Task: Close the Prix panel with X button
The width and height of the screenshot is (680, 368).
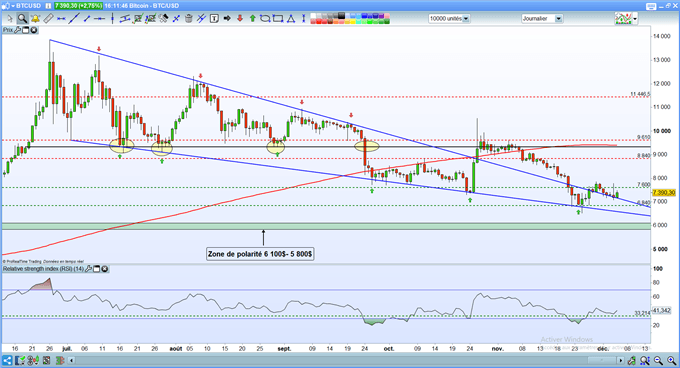Action: coord(33,30)
